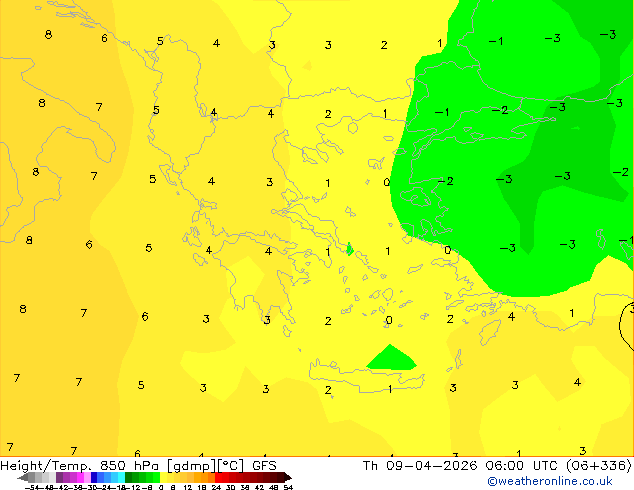The height and width of the screenshot is (490, 634).
Task: Pick the dark purple legend swatch at -42
Action: tap(59, 477)
